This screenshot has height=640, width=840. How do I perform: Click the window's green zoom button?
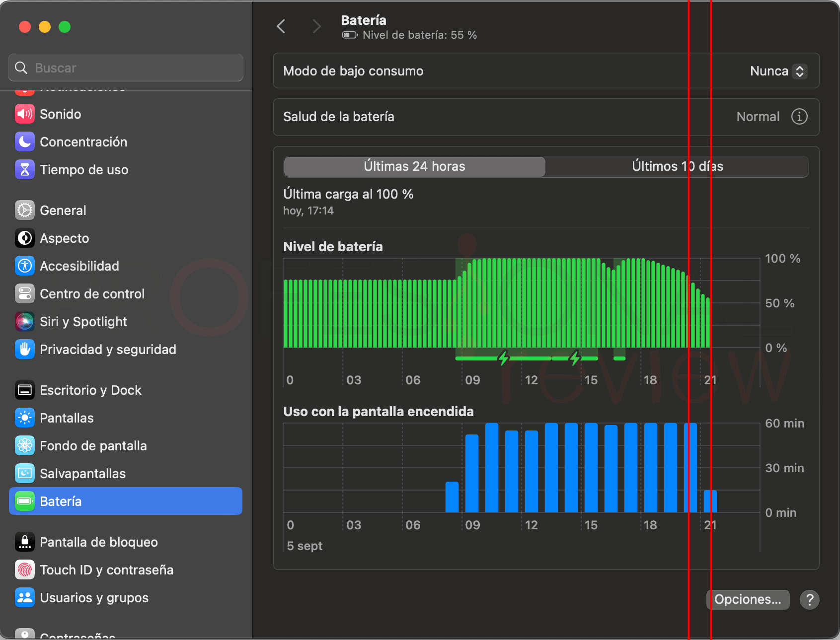(65, 27)
